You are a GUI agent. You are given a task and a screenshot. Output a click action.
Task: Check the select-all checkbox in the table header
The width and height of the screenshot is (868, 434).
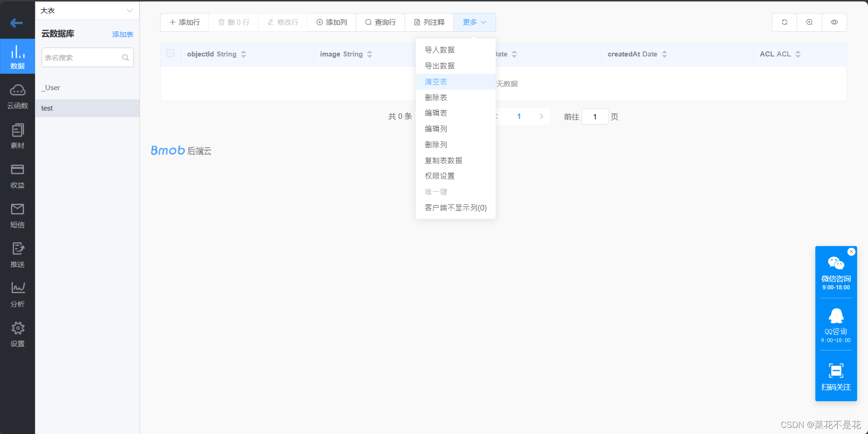[170, 54]
